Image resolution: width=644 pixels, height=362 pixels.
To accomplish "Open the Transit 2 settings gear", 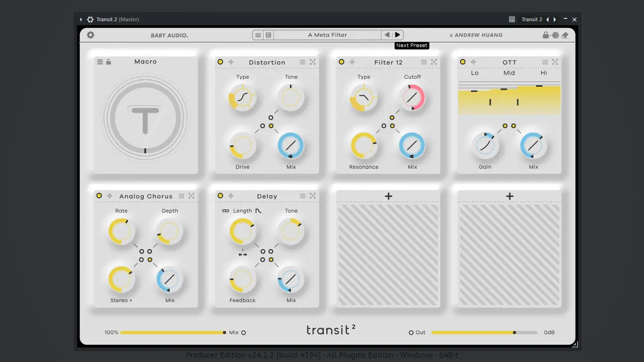I will [x=91, y=34].
